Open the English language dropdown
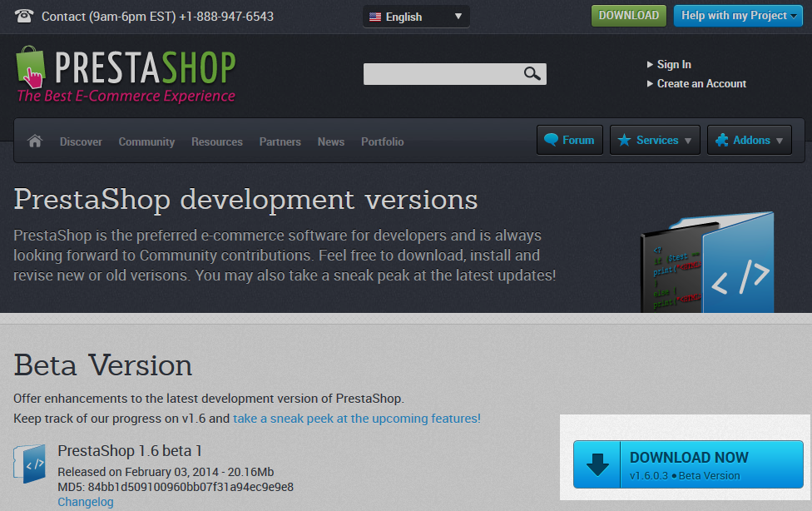Image resolution: width=812 pixels, height=511 pixels. coord(416,17)
